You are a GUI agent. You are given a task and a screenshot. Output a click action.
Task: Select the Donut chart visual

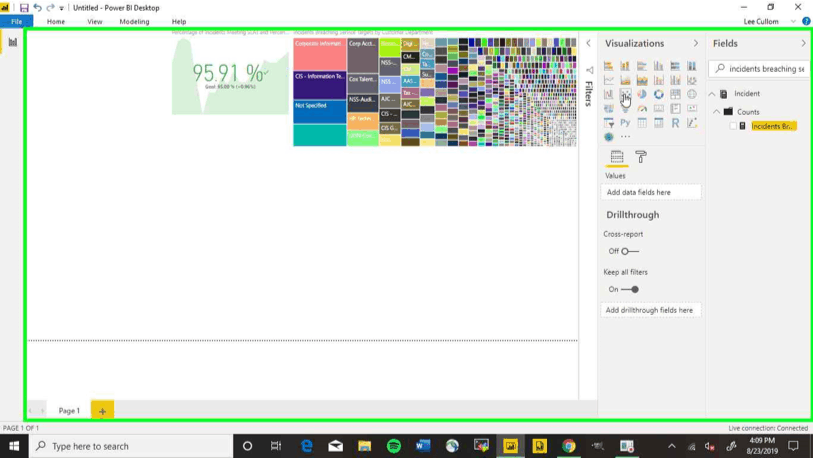click(659, 95)
